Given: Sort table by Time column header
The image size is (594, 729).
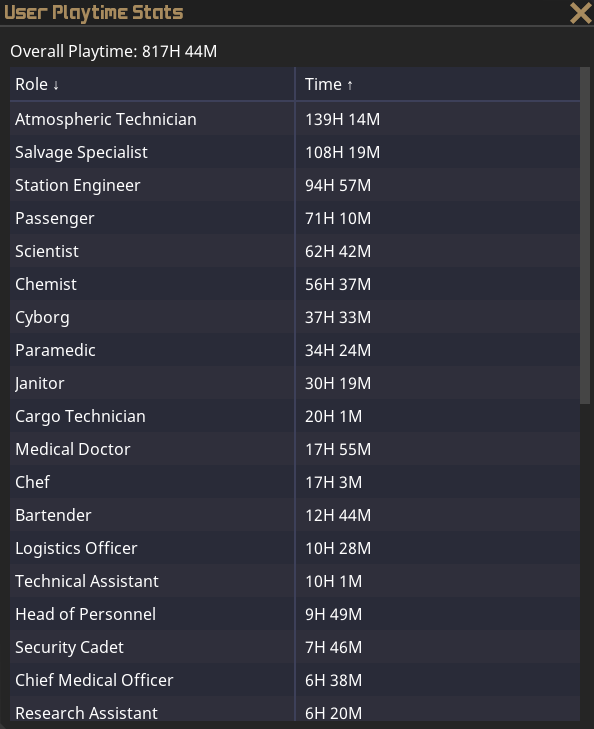Looking at the screenshot, I should pyautogui.click(x=438, y=84).
